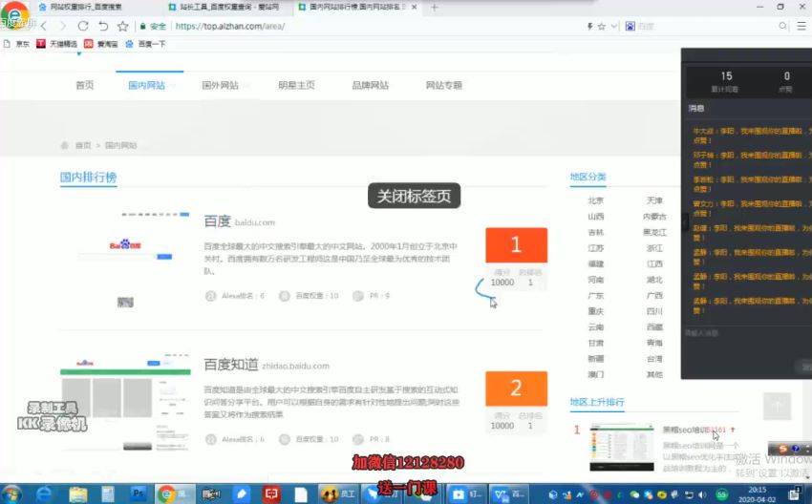Open the Windows Start button

point(11,494)
